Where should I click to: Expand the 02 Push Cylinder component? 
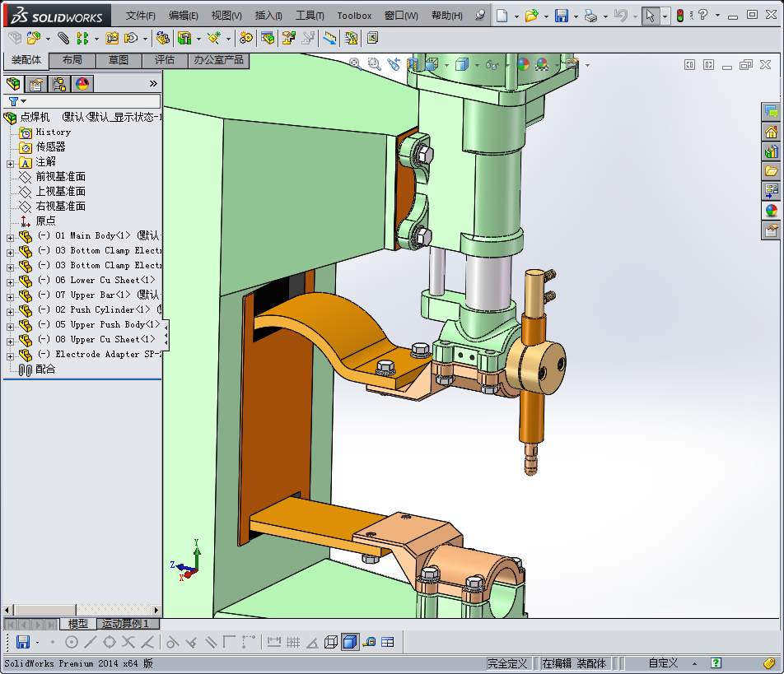point(10,312)
